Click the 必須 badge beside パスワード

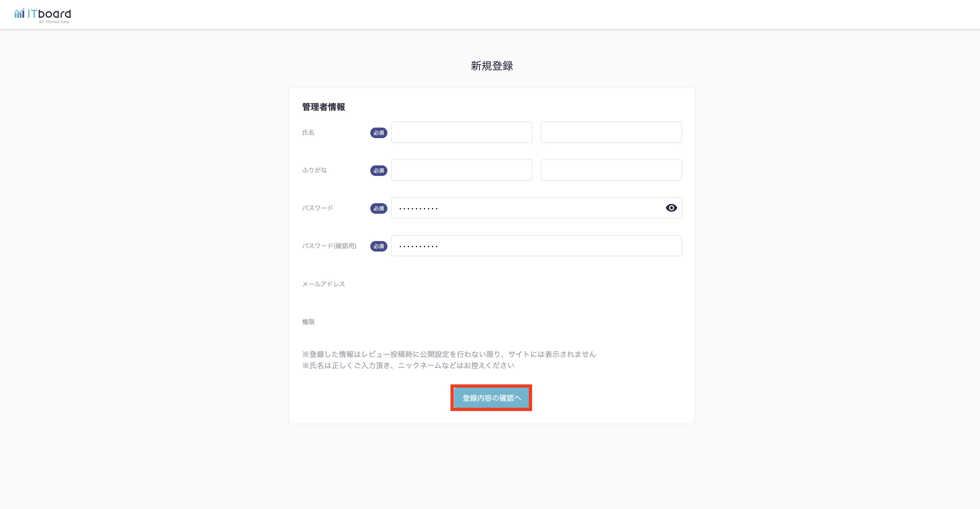point(378,208)
